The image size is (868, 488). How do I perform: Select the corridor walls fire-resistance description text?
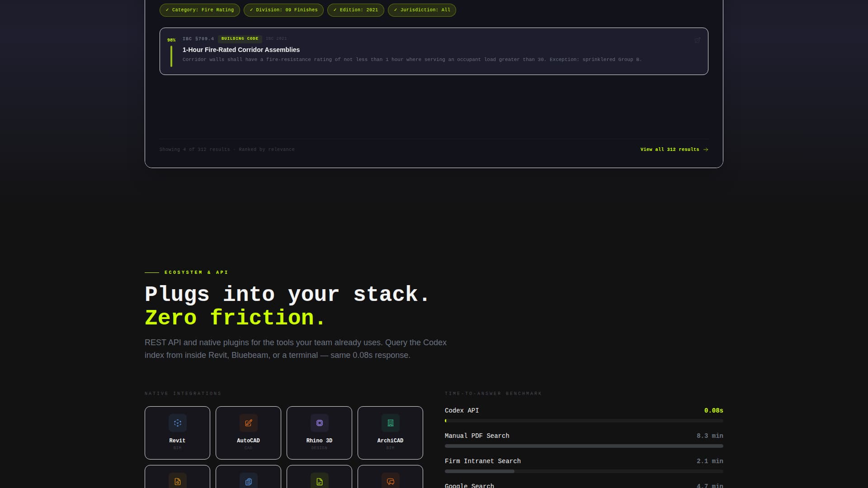click(x=412, y=60)
